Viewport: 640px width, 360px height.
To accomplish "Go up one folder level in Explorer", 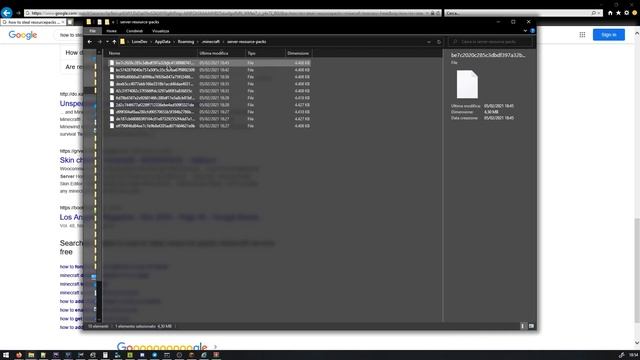I will click(114, 42).
